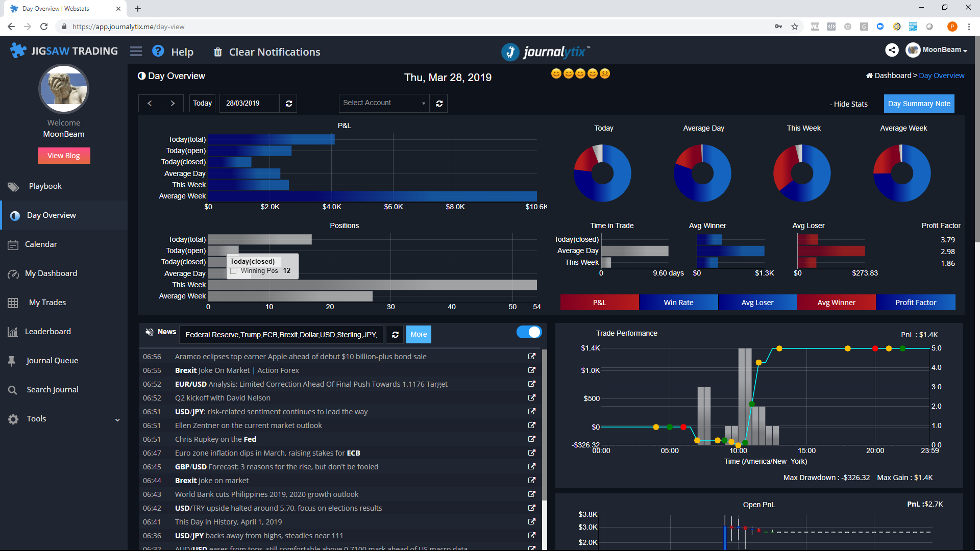Open the Help question mark icon
Viewport: 980px width, 551px height.
pyautogui.click(x=158, y=52)
